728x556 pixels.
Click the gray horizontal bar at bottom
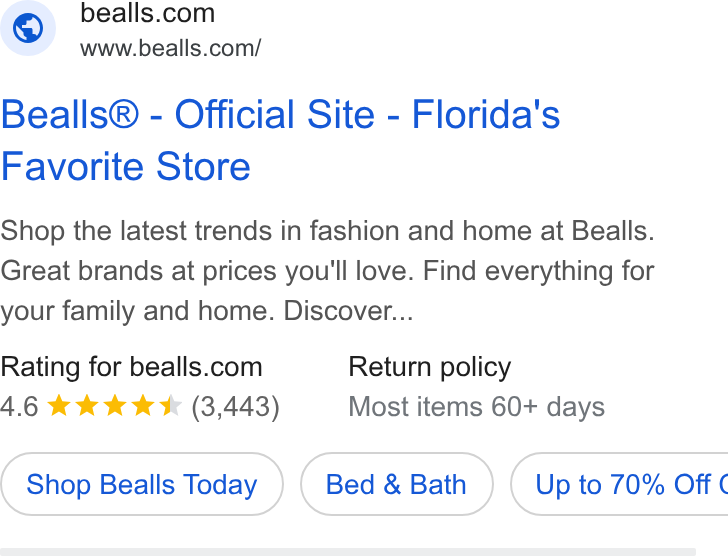point(348,552)
